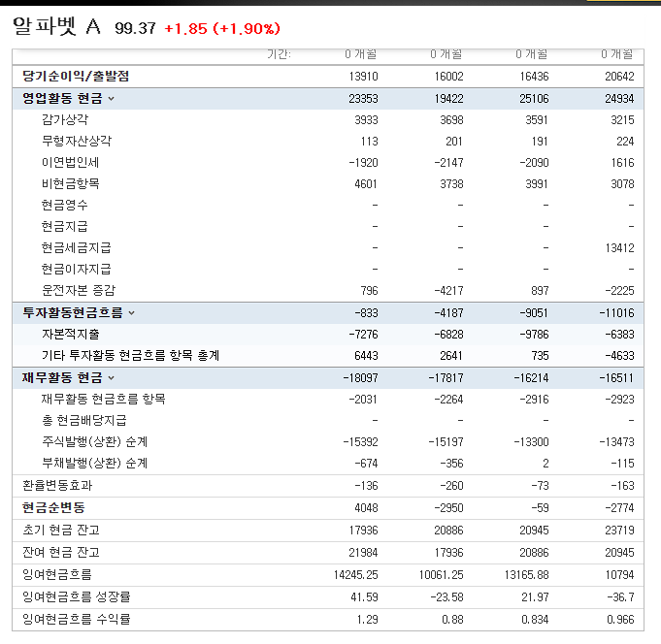Click financing items value -2916
661x644 pixels.
coord(534,400)
